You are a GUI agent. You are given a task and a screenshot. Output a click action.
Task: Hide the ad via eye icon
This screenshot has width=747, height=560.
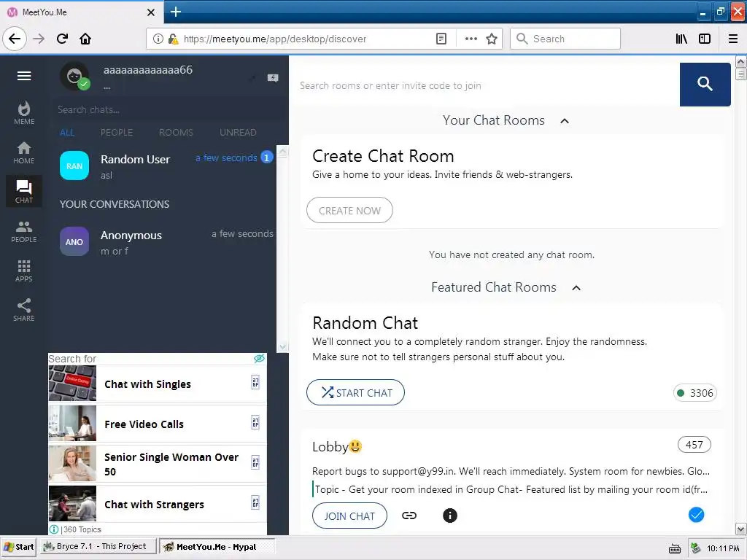coord(259,358)
